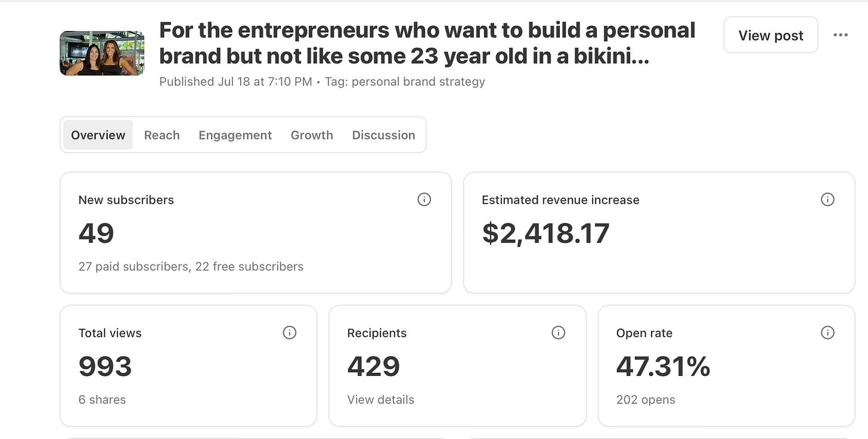Click the post cover thumbnail image
868x439 pixels.
(x=102, y=54)
